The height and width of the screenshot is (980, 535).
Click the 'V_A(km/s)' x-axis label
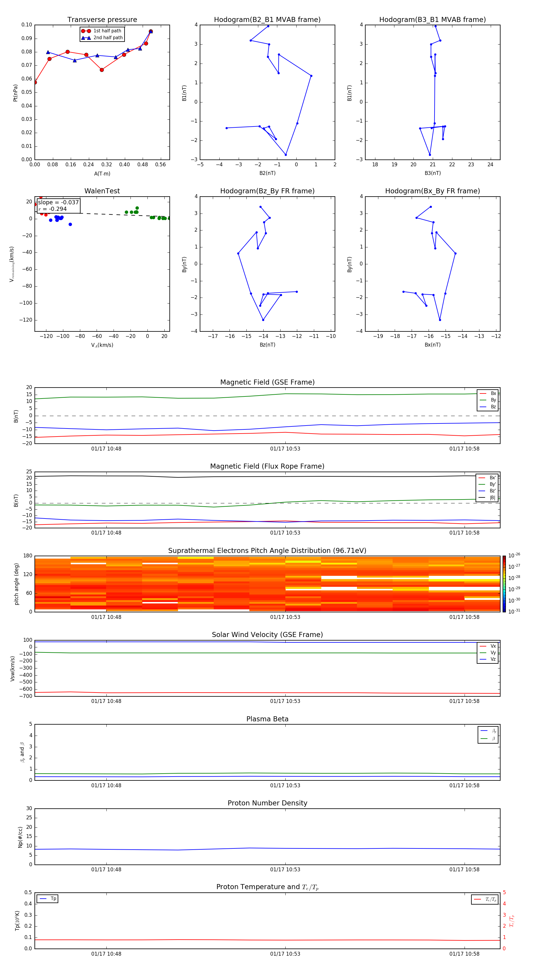click(102, 345)
